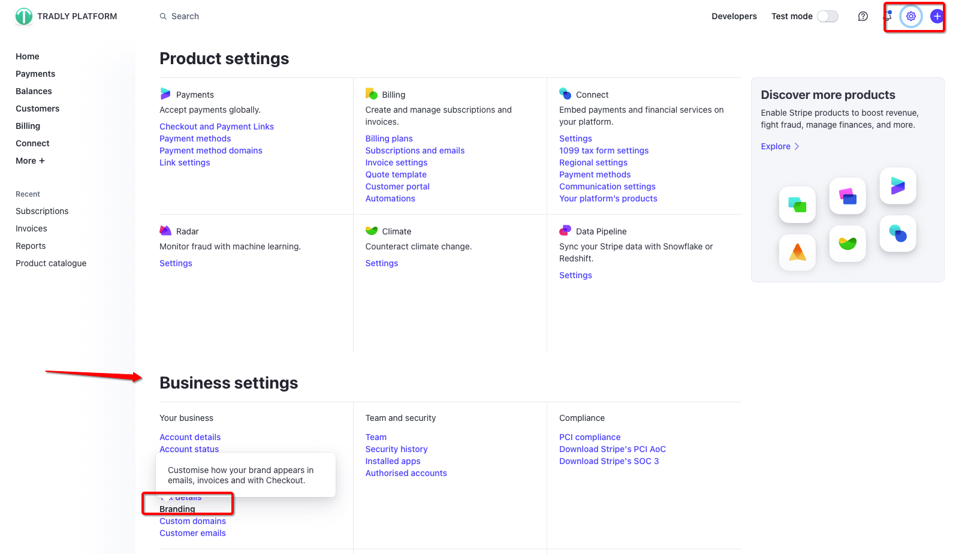Open Invoice settings under Billing
The width and height of the screenshot is (980, 554).
pyautogui.click(x=396, y=162)
